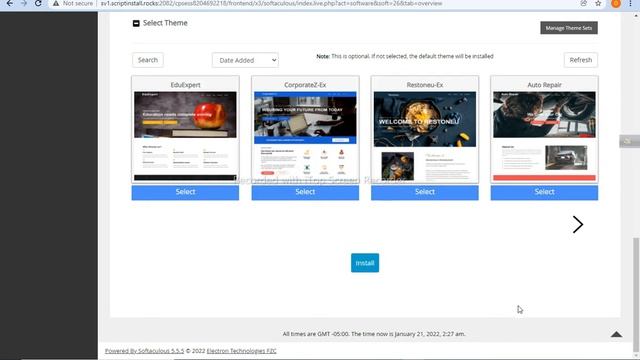The width and height of the screenshot is (640, 360).
Task: Collapse the Select Theme section minus icon
Action: click(x=136, y=23)
